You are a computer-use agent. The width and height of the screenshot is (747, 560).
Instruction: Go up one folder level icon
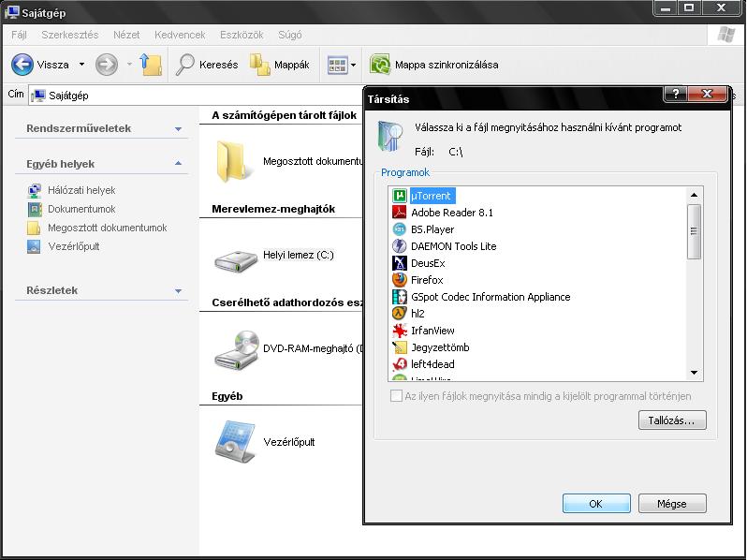click(151, 65)
